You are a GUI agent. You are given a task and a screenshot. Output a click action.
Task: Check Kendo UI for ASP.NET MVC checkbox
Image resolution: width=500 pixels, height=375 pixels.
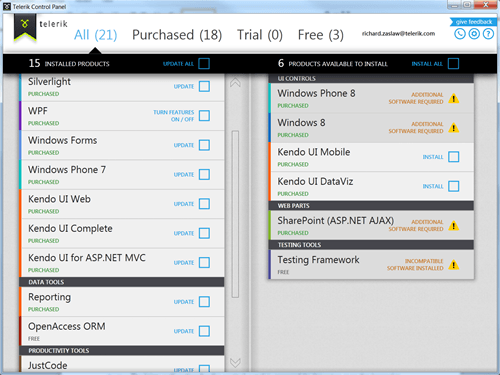204,262
